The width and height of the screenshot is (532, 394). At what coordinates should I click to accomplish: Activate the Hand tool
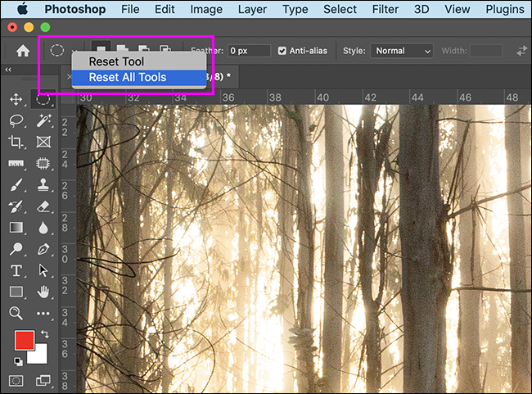(x=43, y=292)
